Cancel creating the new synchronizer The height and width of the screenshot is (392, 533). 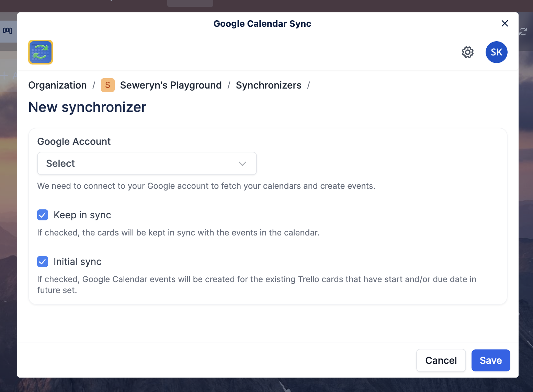click(441, 360)
